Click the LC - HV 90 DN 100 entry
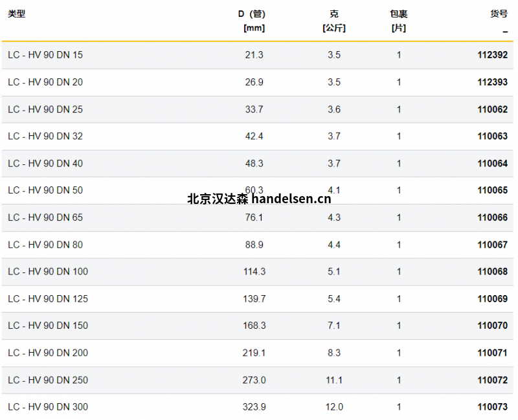This screenshot has width=518, height=420. tap(48, 272)
